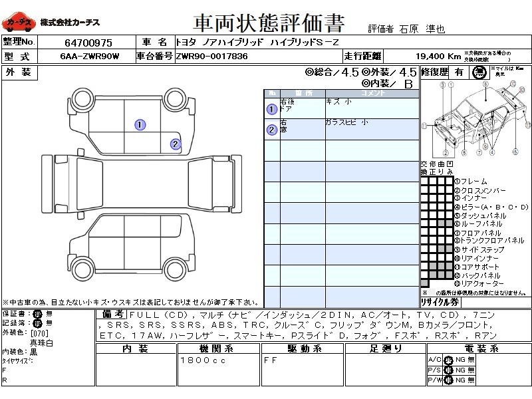This screenshot has height=399, width=532.
Task: Click number 2 badge in comment table
Action: pos(271,130)
